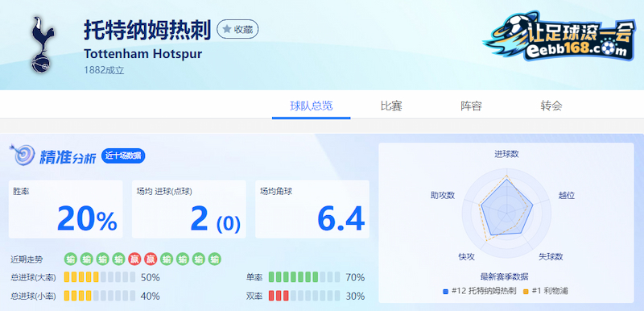Go to the 阵容 tab

[x=471, y=106]
